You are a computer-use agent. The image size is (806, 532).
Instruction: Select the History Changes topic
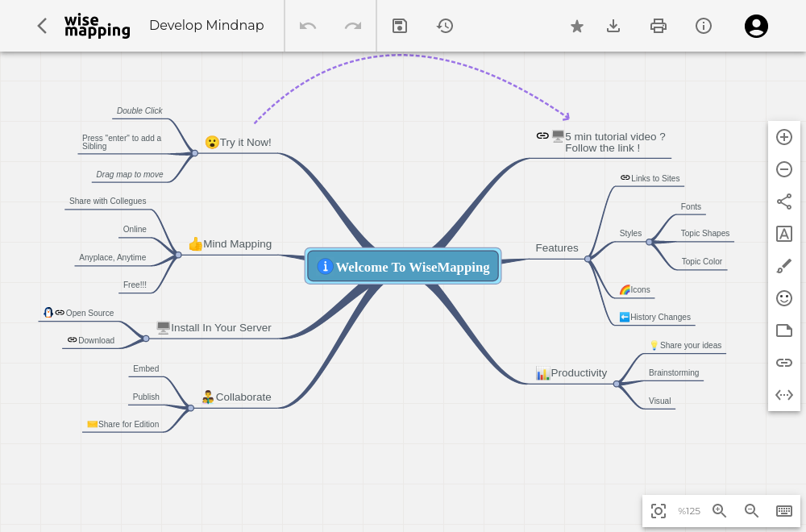[660, 317]
